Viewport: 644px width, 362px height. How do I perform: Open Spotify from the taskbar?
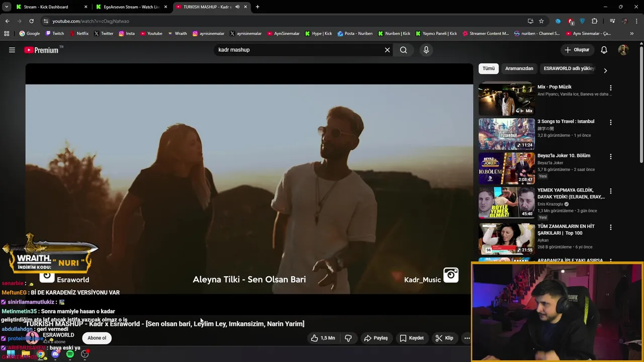click(x=70, y=354)
